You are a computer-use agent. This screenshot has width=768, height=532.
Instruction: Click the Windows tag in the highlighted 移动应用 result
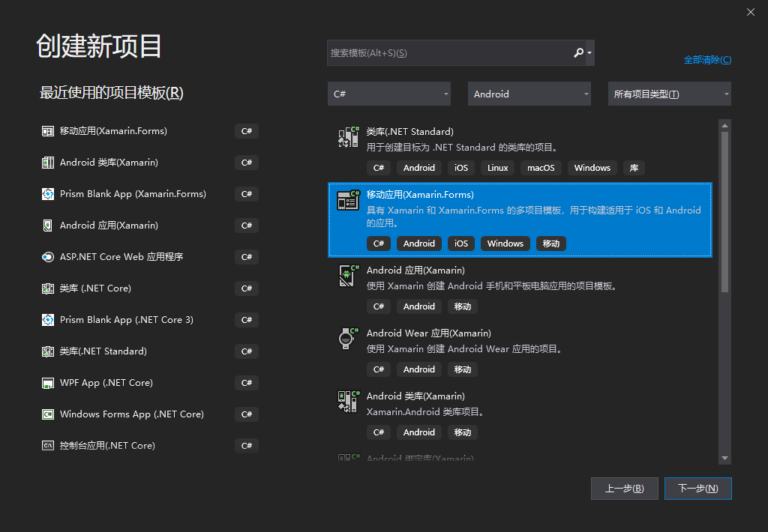tap(505, 244)
